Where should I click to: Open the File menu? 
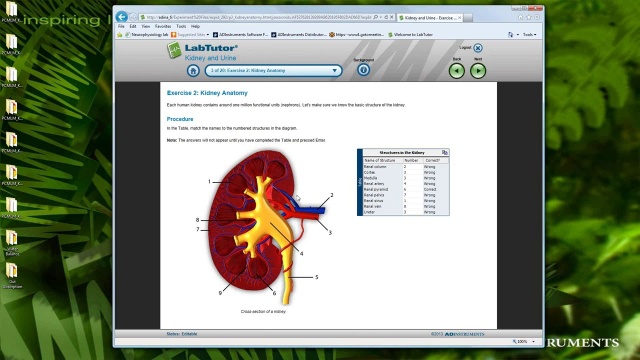[x=121, y=26]
